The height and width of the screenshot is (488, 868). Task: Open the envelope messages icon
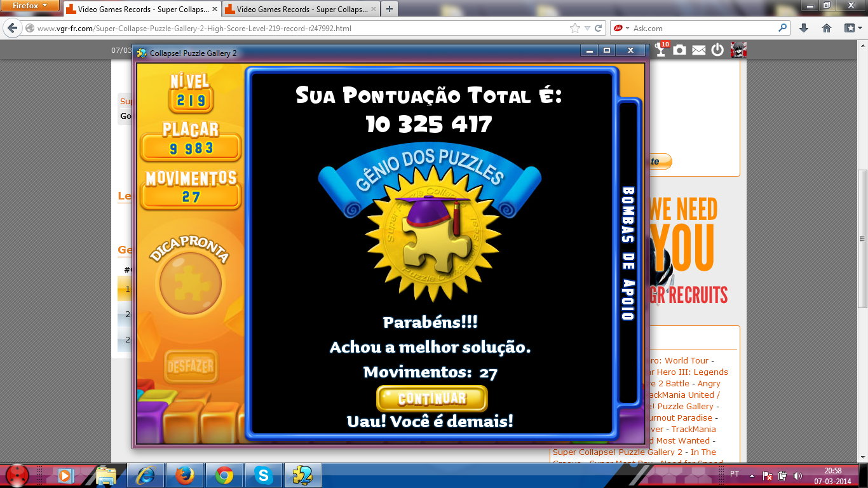pos(699,50)
